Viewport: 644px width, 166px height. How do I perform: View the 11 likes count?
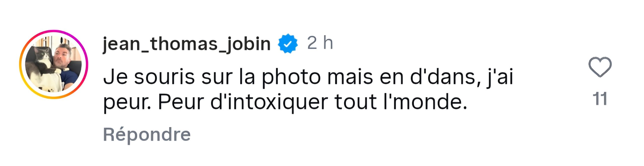point(600,99)
